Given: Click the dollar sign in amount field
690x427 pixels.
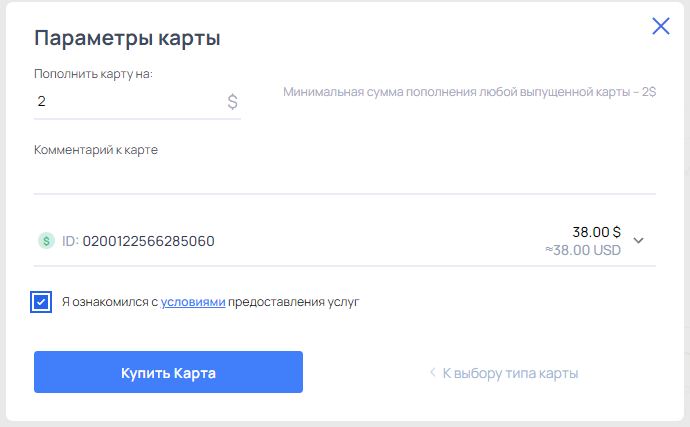Looking at the screenshot, I should (x=232, y=102).
